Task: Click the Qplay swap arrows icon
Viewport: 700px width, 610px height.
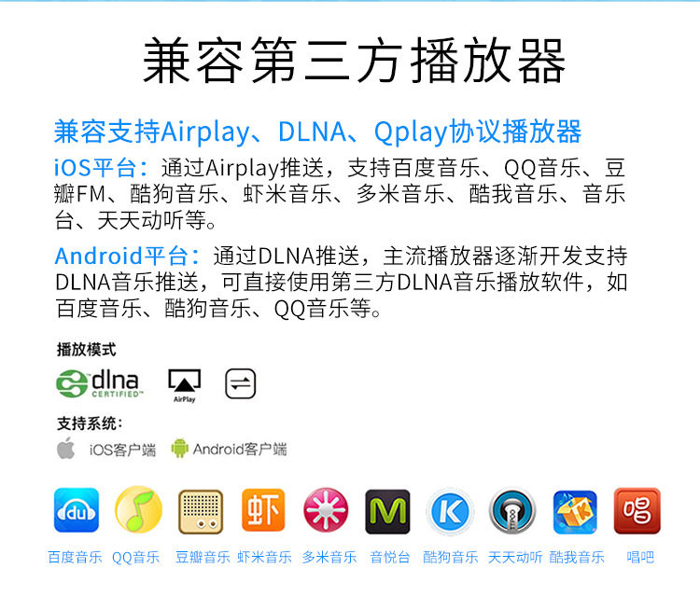Action: pyautogui.click(x=241, y=383)
